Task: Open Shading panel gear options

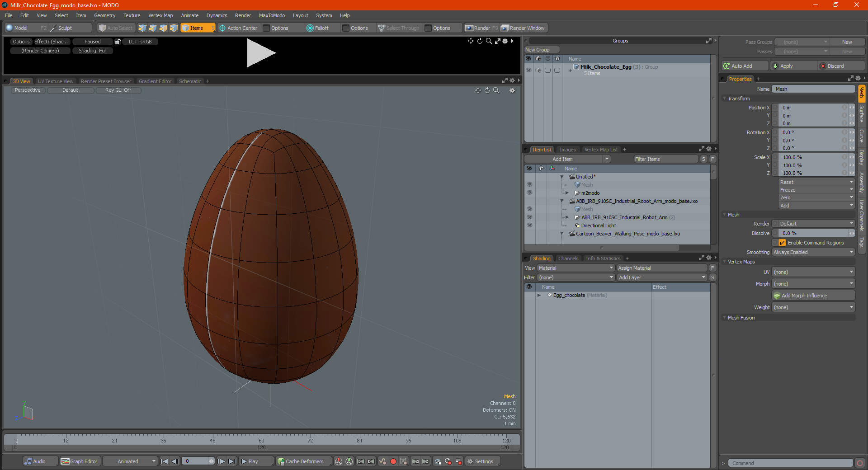Action: click(x=708, y=258)
